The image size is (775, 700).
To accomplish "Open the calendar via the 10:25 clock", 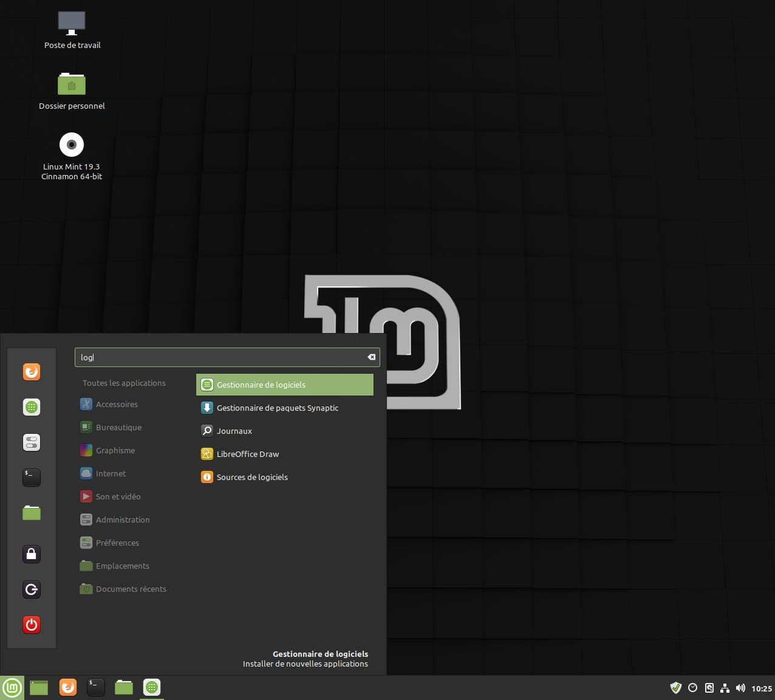I will click(x=762, y=688).
